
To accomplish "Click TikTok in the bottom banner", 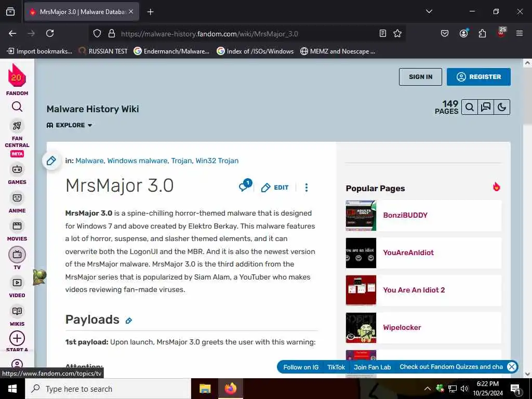I will [x=336, y=367].
